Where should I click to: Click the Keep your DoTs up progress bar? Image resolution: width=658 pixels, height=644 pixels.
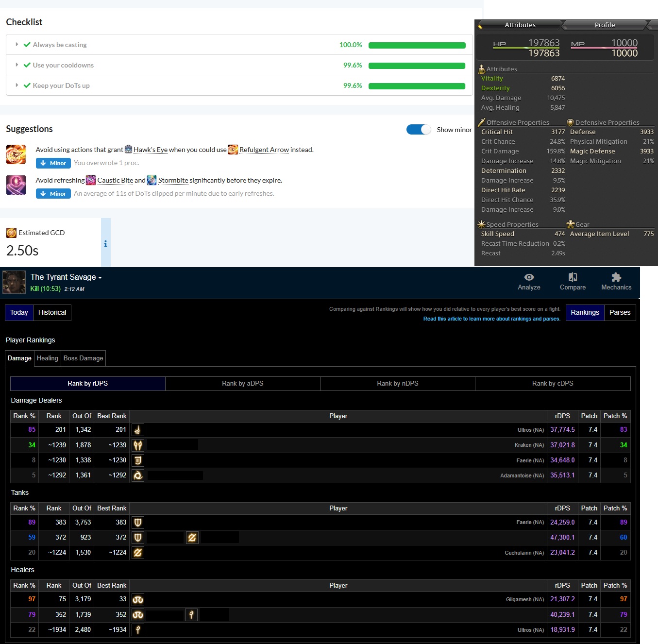tap(417, 86)
